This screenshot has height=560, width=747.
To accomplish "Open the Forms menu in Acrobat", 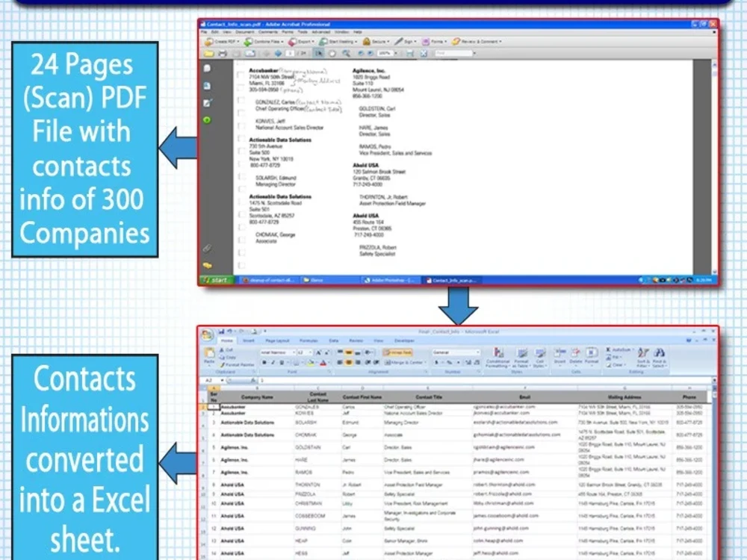I will (434, 41).
